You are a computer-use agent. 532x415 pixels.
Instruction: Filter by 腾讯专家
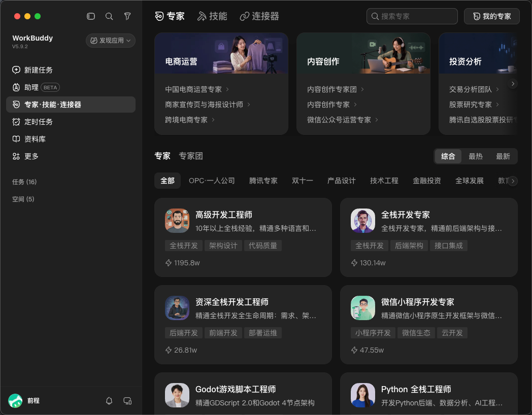[x=263, y=181]
